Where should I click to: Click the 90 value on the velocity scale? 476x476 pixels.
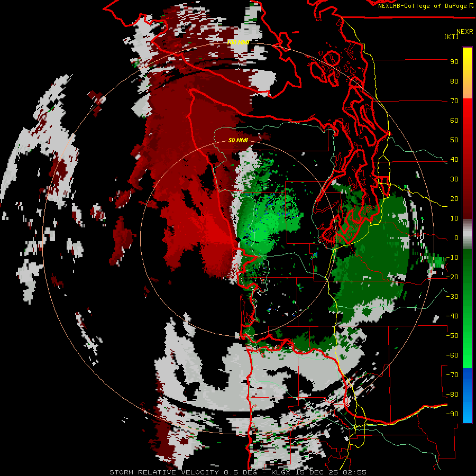(x=454, y=62)
